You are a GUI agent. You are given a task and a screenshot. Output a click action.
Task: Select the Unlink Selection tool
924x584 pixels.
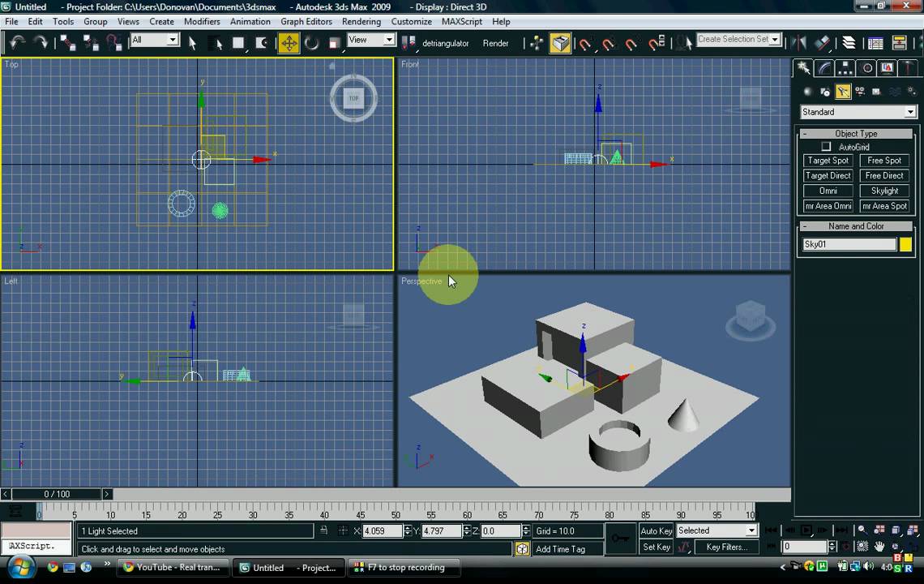91,42
